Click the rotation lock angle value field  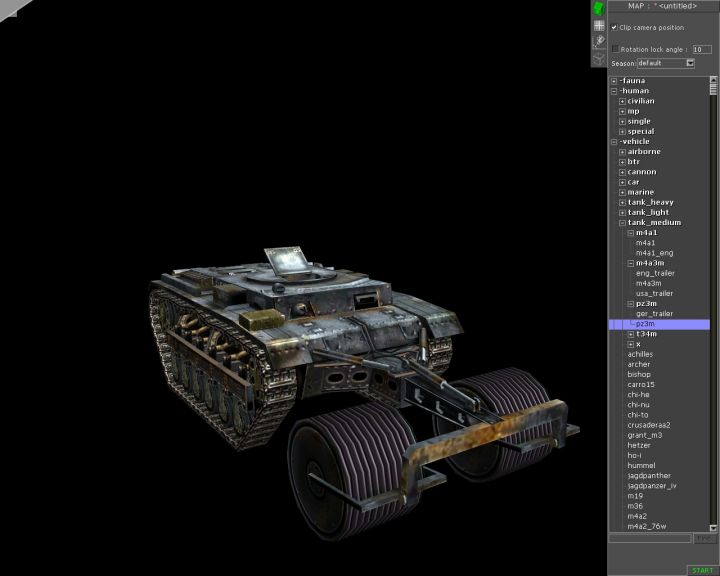tap(701, 48)
